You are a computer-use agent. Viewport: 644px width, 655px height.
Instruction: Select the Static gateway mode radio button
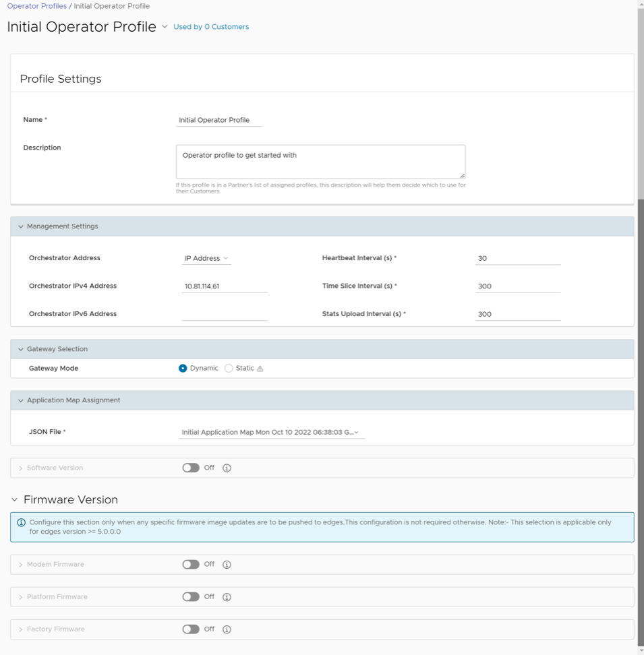click(229, 368)
